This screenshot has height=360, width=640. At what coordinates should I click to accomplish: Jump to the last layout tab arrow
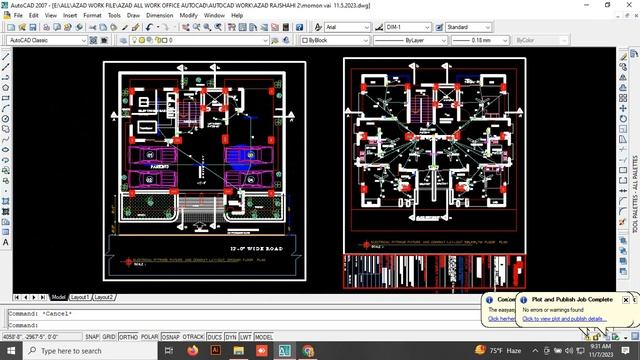(43, 298)
